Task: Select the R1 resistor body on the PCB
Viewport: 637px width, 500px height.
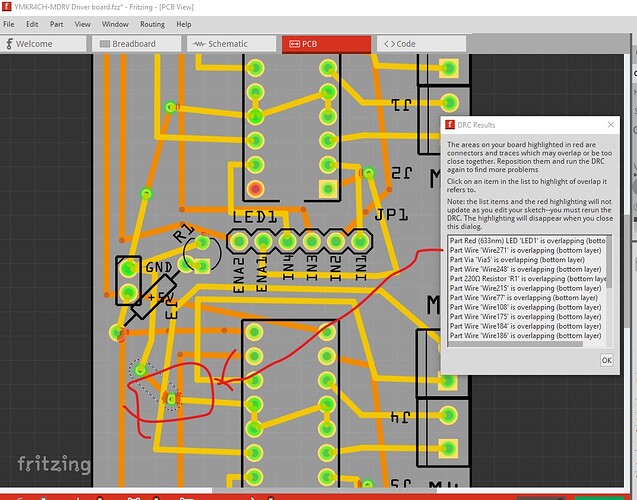Action: click(154, 297)
